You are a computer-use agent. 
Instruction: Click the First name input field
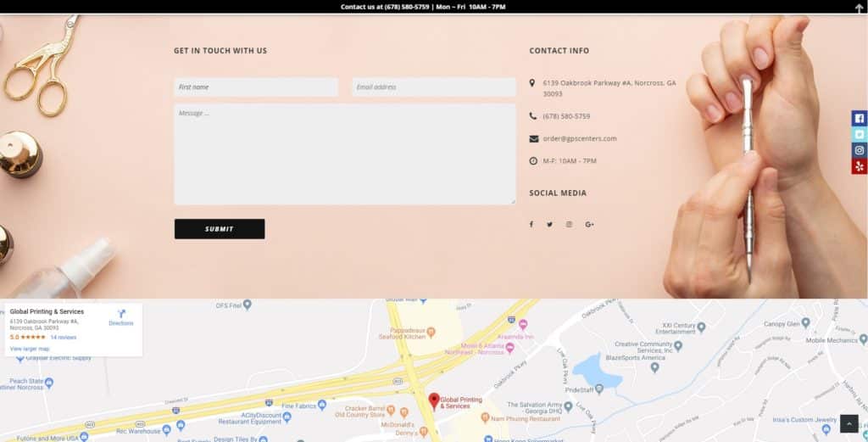(x=256, y=87)
